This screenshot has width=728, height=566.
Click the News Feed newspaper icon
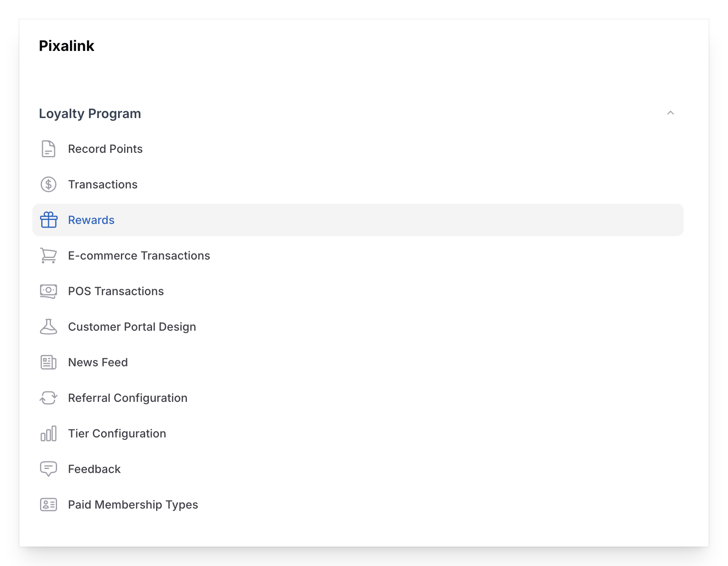pos(48,362)
